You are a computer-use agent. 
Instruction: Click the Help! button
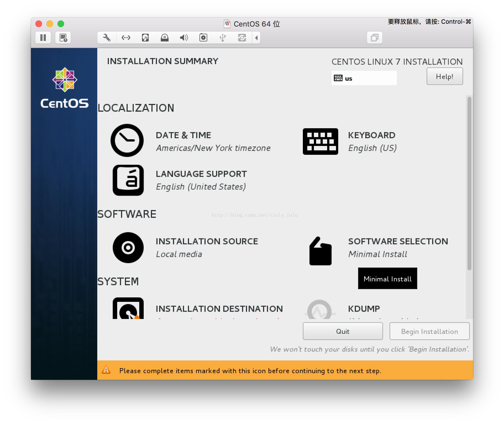445,77
